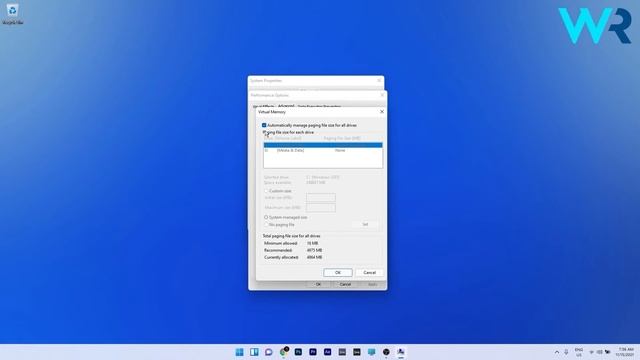The width and height of the screenshot is (640, 360).
Task: Close the Performance Options window
Action: click(x=382, y=95)
